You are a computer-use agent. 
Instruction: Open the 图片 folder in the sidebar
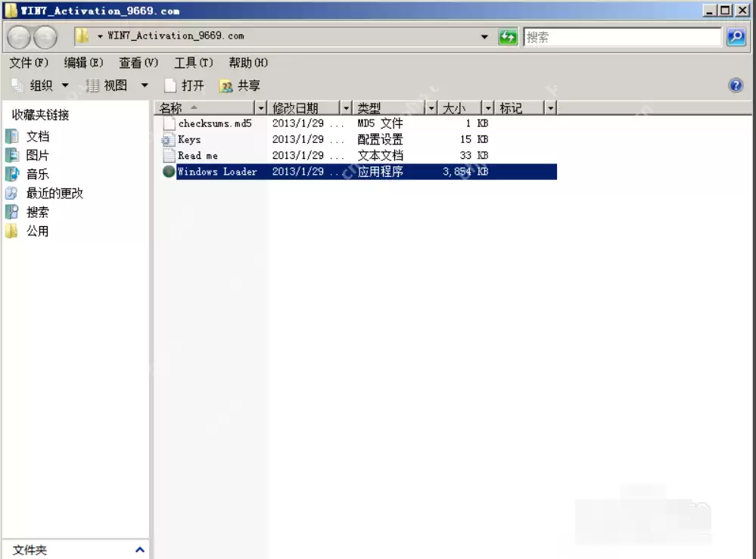pyautogui.click(x=36, y=154)
